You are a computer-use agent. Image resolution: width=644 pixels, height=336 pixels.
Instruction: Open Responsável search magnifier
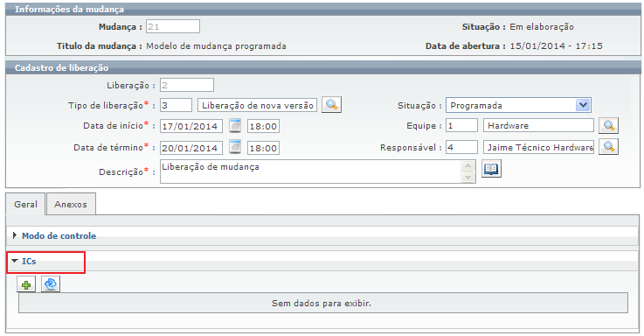click(x=608, y=147)
